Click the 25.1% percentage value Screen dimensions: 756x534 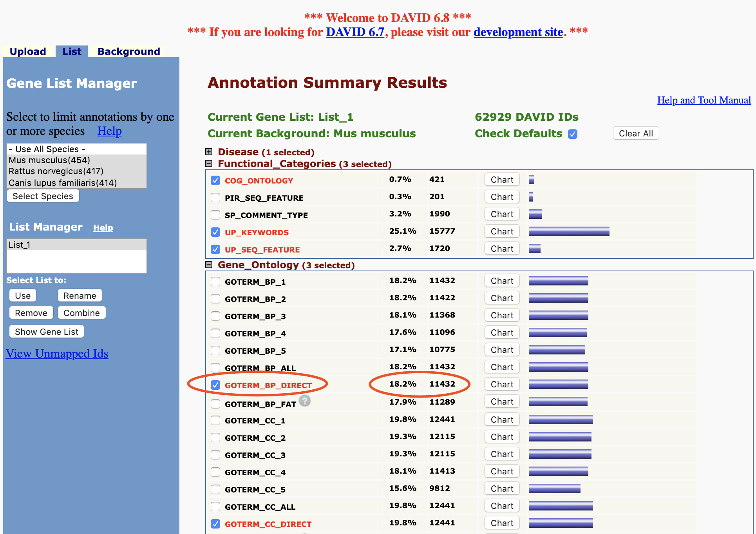(403, 231)
